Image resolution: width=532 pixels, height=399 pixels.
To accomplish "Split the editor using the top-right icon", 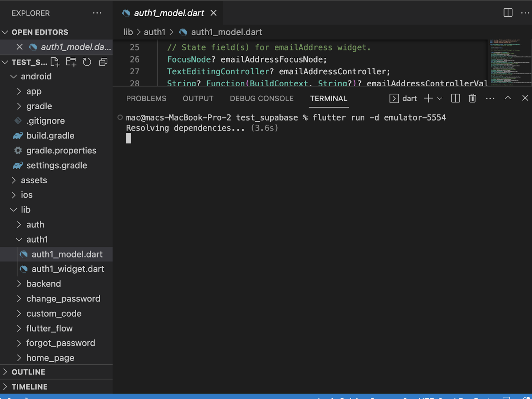I will 508,12.
